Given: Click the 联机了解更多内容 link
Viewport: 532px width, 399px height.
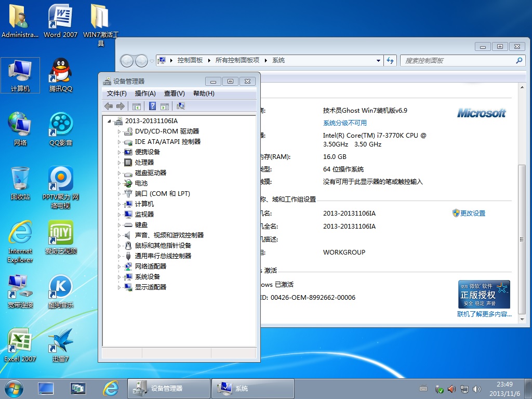Looking at the screenshot, I should [484, 314].
